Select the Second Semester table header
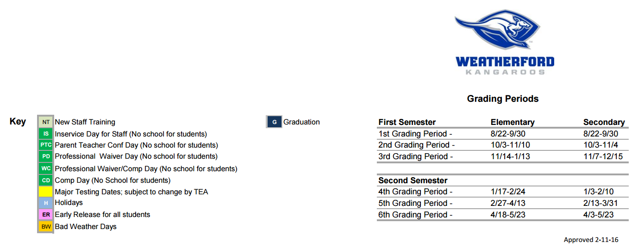The image size is (644, 248). (413, 180)
